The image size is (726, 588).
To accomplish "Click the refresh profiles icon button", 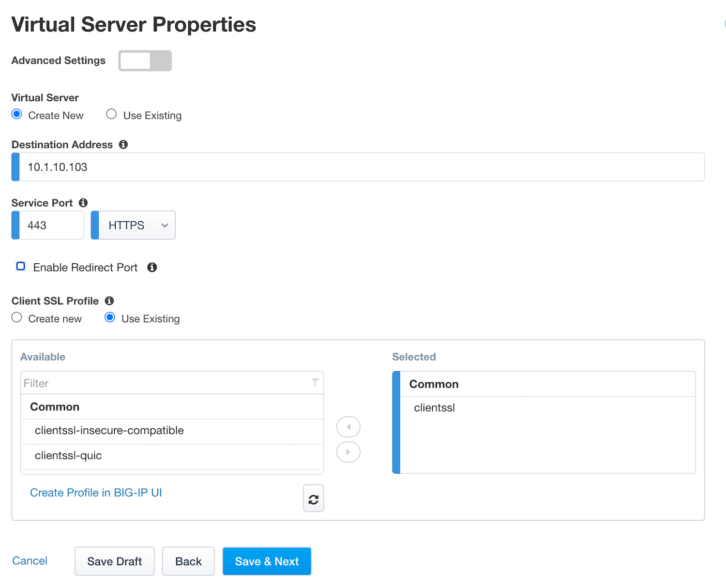I will click(314, 498).
